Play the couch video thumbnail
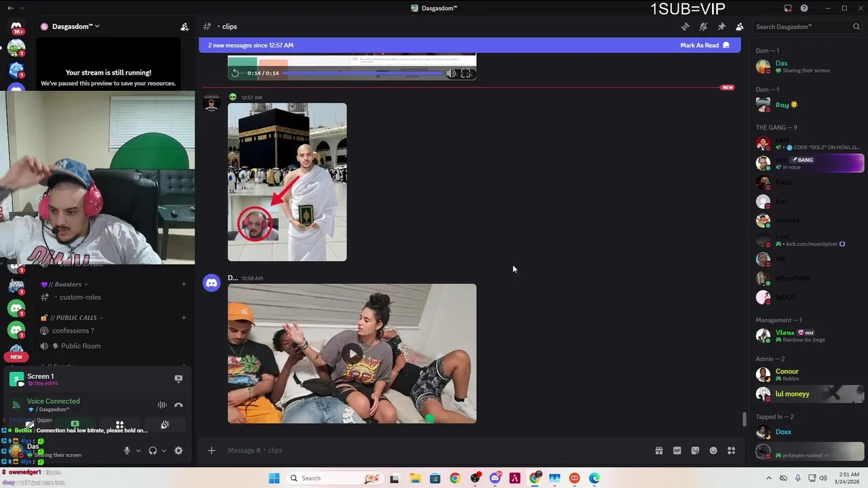 click(x=352, y=354)
